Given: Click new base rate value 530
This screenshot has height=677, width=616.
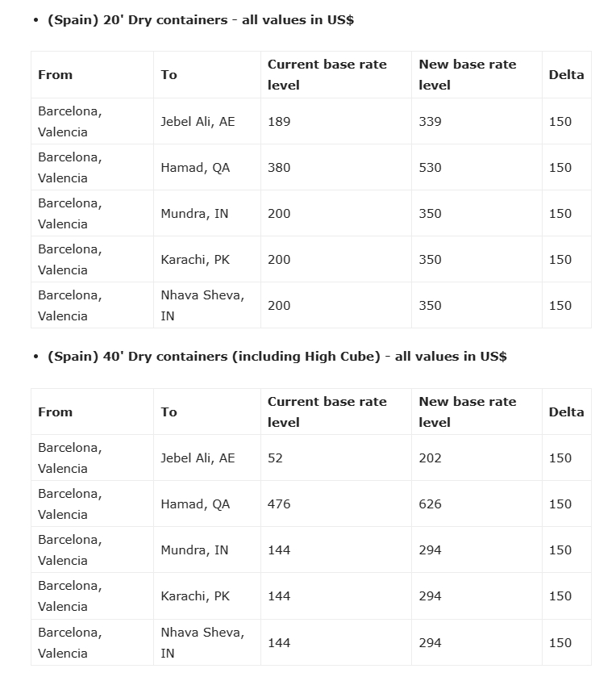Looking at the screenshot, I should click(431, 168).
